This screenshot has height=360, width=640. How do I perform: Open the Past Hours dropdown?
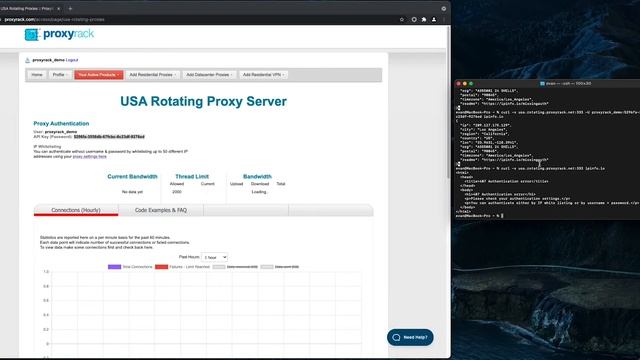[x=215, y=257]
